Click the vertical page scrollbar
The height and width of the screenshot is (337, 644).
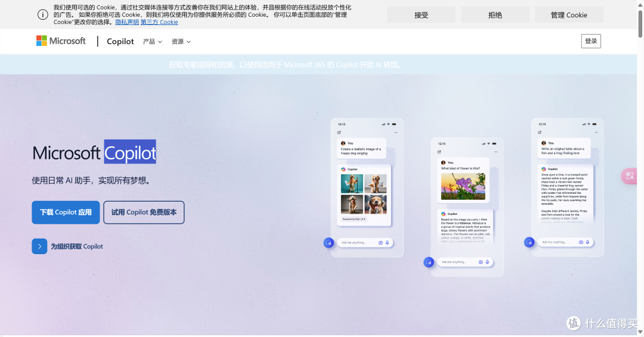(640, 24)
